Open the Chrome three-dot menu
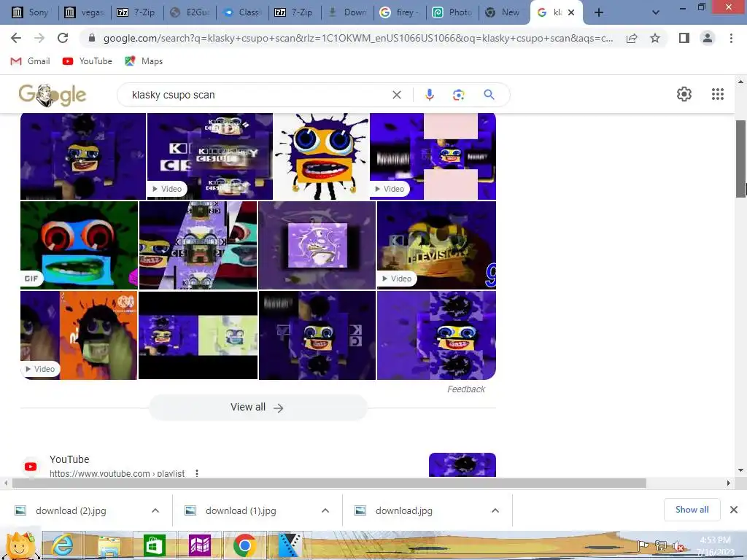747x560 pixels. click(x=731, y=38)
